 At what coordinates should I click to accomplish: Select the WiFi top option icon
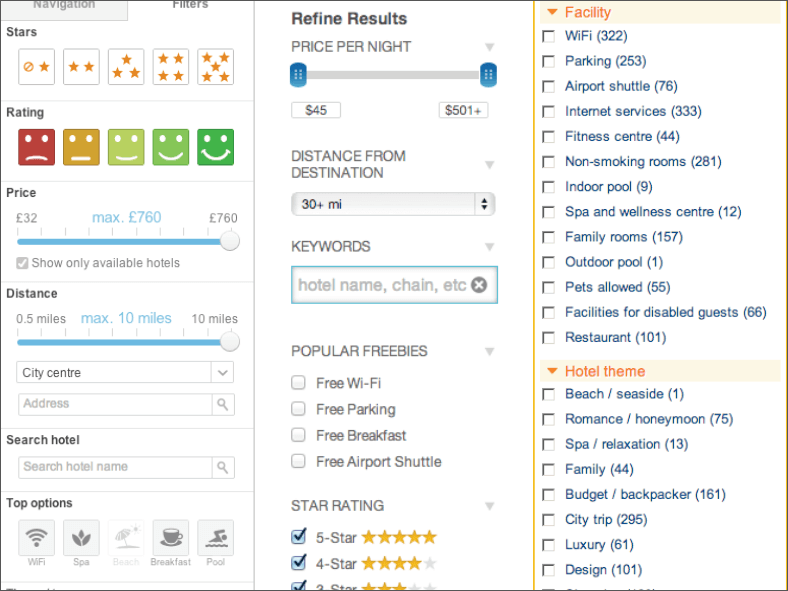click(x=37, y=538)
